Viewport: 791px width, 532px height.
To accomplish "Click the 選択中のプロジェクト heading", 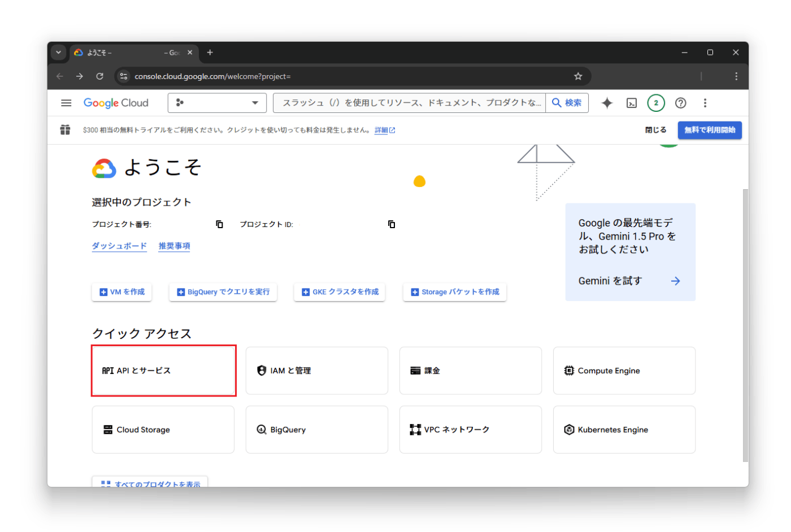I will click(x=141, y=202).
